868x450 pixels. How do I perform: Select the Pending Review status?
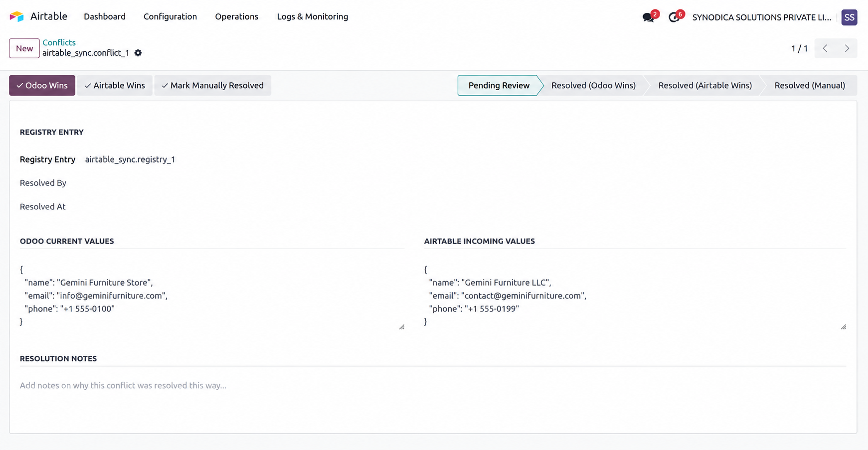click(499, 85)
